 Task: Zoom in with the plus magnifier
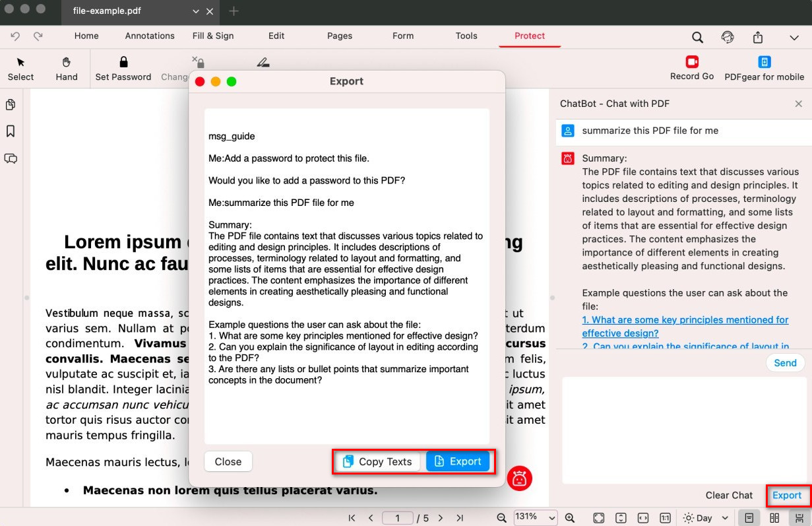[x=570, y=518]
